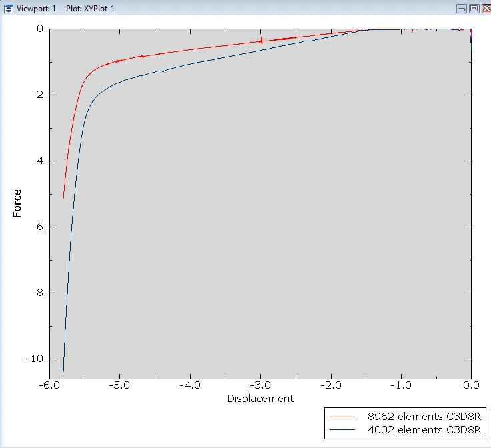Click Y-axis tick label -10.
Image resolution: width=491 pixels, height=448 pixels.
tap(36, 359)
